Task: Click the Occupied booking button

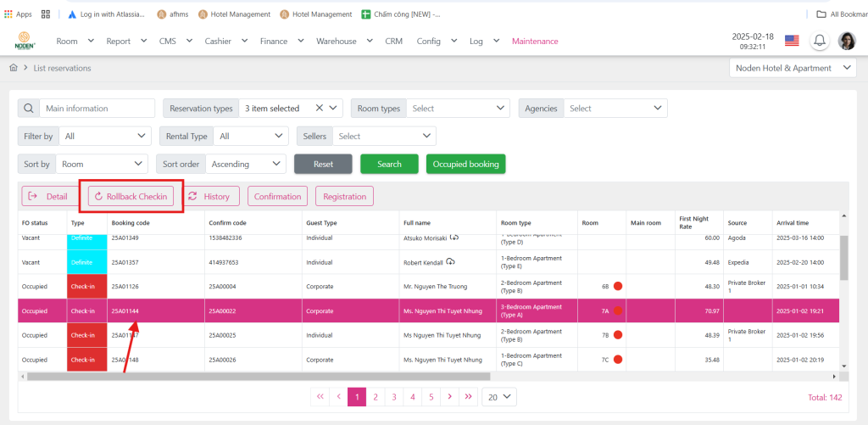Action: point(465,164)
